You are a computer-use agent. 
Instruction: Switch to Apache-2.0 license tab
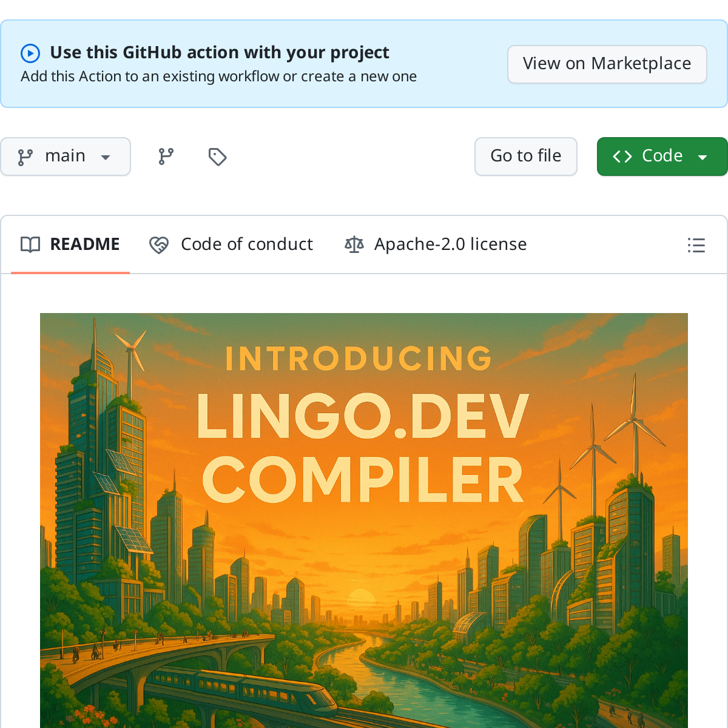(x=436, y=244)
